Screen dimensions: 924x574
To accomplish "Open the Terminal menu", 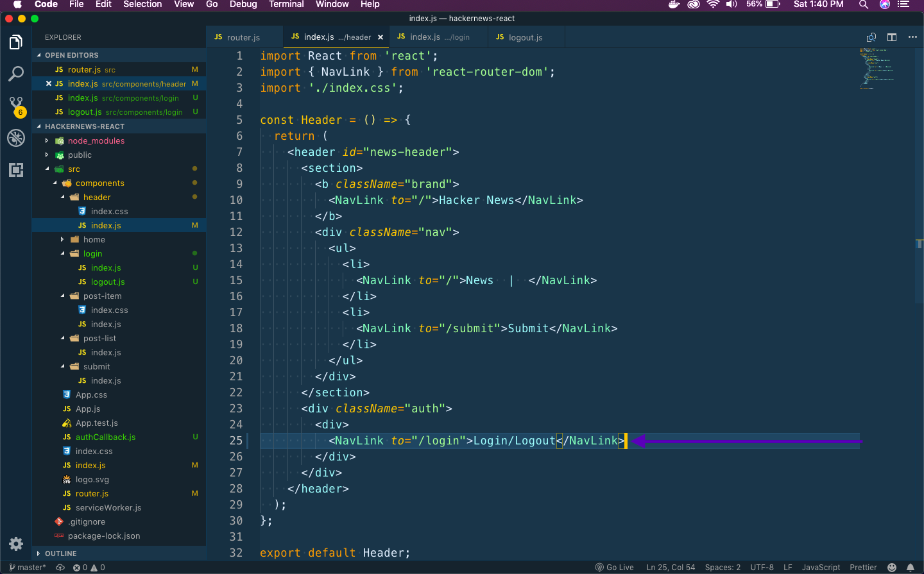I will click(286, 4).
